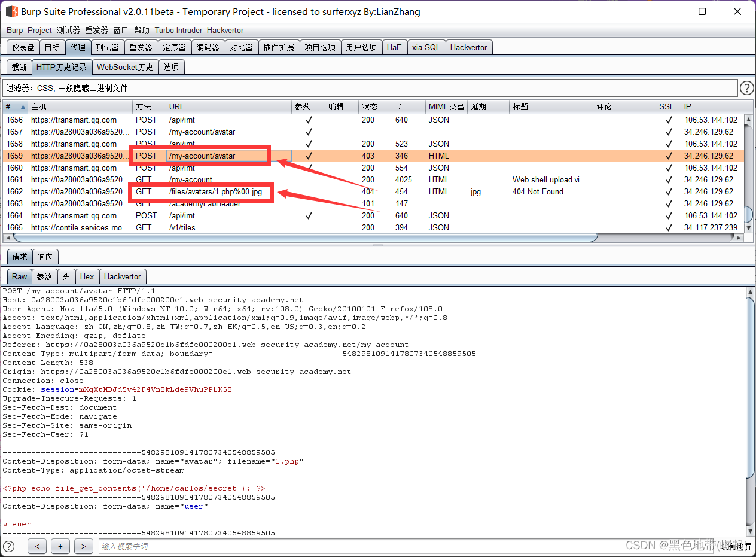Switch to the 仪表盘 tab
The width and height of the screenshot is (756, 557).
pyautogui.click(x=23, y=47)
